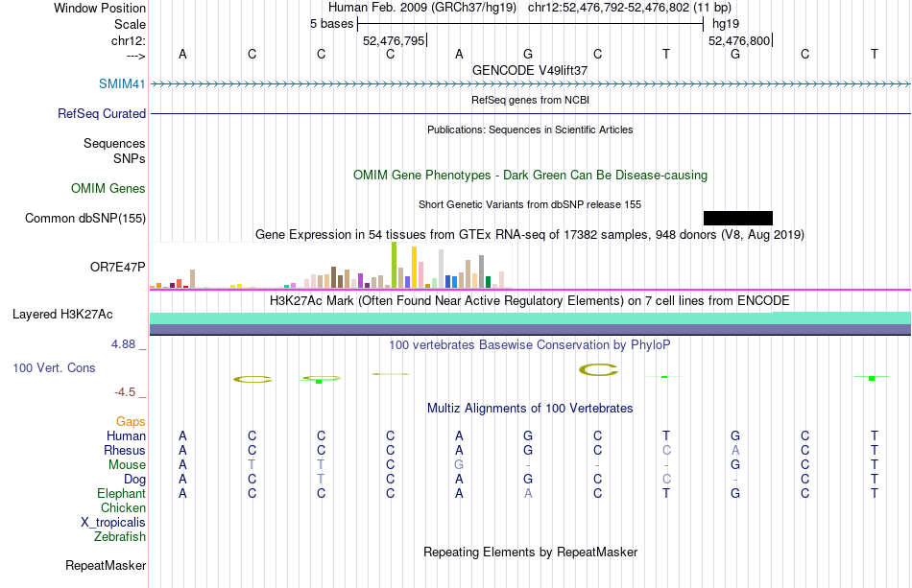
Task: Click the Short Genetic Variants dbSNP 155 title
Action: (x=530, y=204)
